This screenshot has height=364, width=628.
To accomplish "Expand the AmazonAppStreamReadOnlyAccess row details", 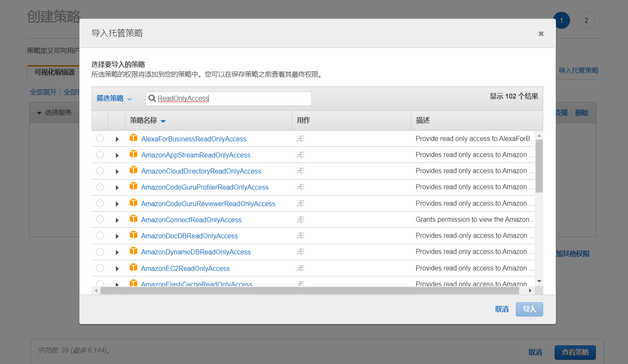I will pyautogui.click(x=117, y=155).
